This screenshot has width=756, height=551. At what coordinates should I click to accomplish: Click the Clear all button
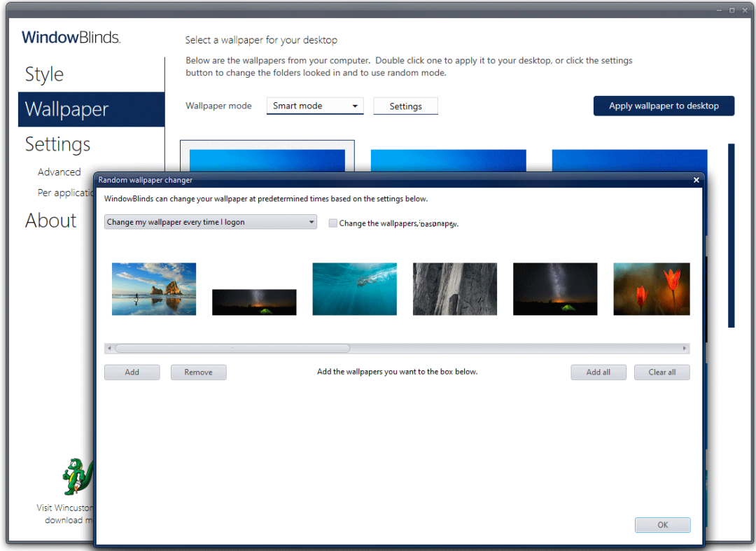(662, 372)
